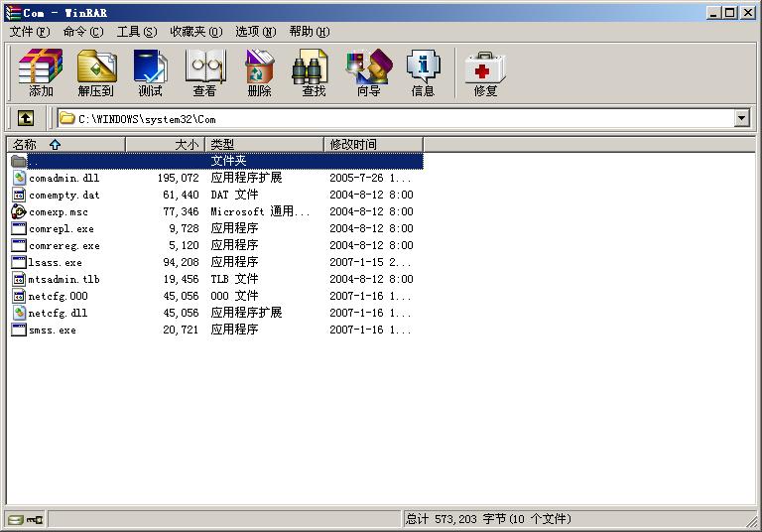Viewport: 762px width, 532px height.
Task: Click the comrepl.exe file icon
Action: 19,228
